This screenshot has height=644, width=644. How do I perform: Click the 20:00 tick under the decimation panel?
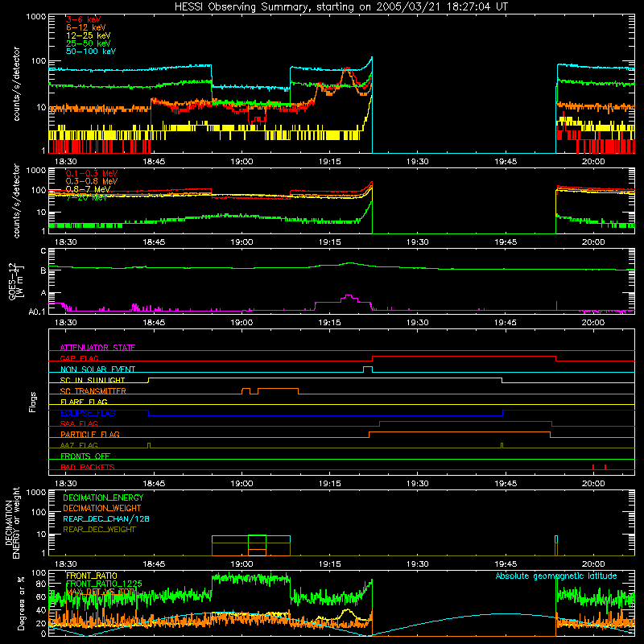[593, 564]
